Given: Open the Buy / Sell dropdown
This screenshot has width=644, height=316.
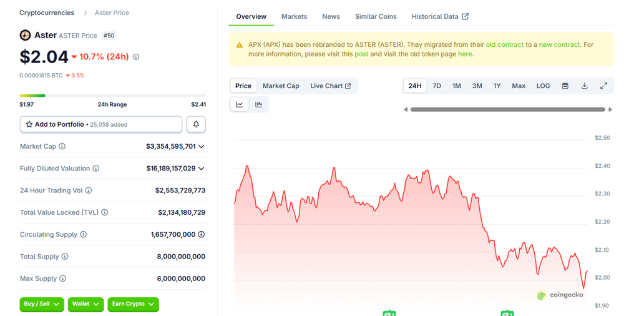Looking at the screenshot, I should tap(42, 304).
